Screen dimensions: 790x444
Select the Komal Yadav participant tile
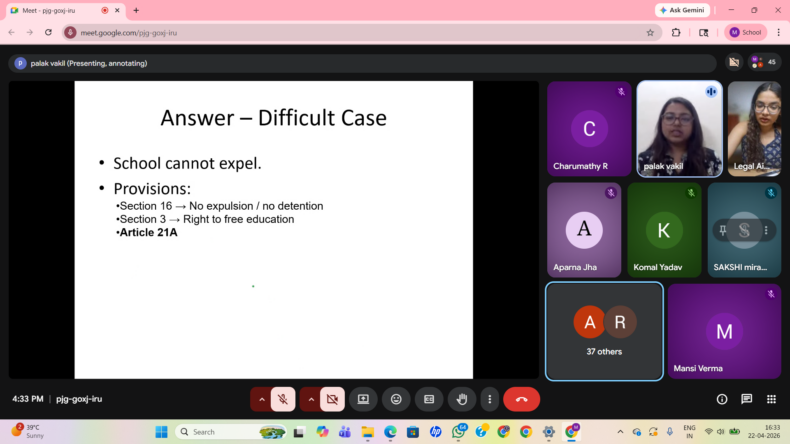(664, 230)
